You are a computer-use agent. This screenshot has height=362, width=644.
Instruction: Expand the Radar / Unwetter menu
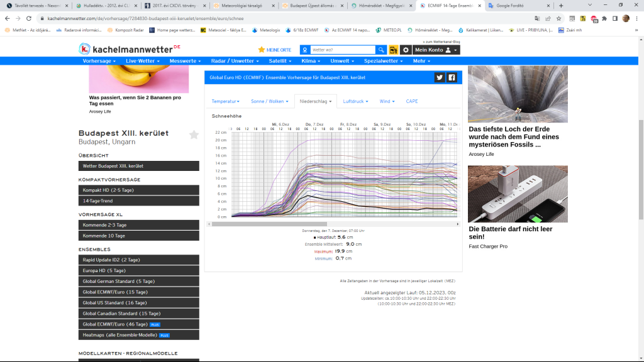[236, 61]
